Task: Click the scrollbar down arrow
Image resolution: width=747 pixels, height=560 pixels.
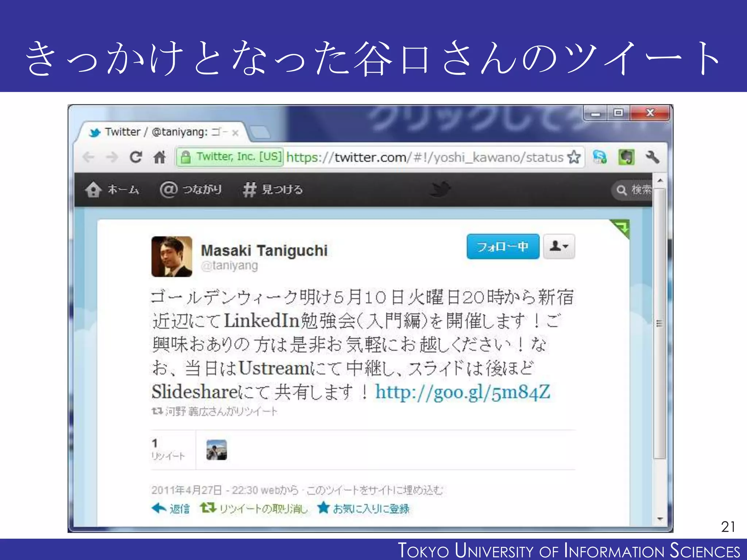Action: click(660, 519)
